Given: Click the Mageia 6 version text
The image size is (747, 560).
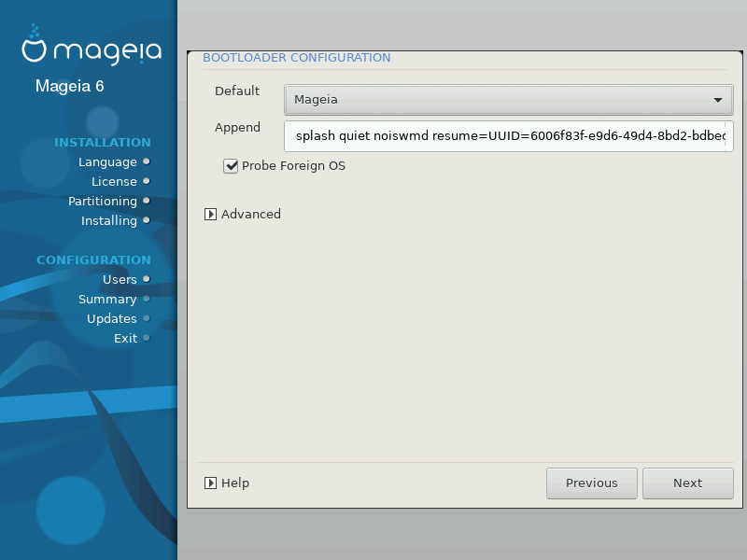Looking at the screenshot, I should click(x=70, y=86).
